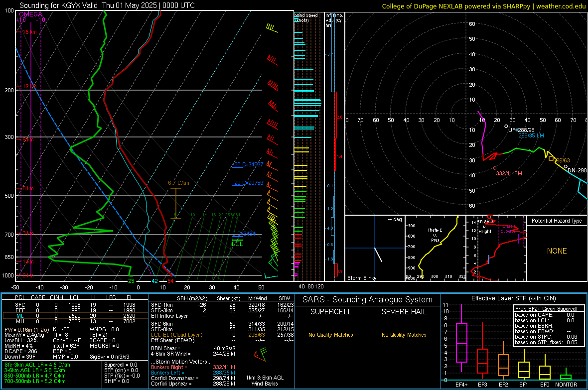The width and height of the screenshot is (588, 390).
Task: Click the surface wind barb at the bottom of the barb column
Action: [x=271, y=275]
